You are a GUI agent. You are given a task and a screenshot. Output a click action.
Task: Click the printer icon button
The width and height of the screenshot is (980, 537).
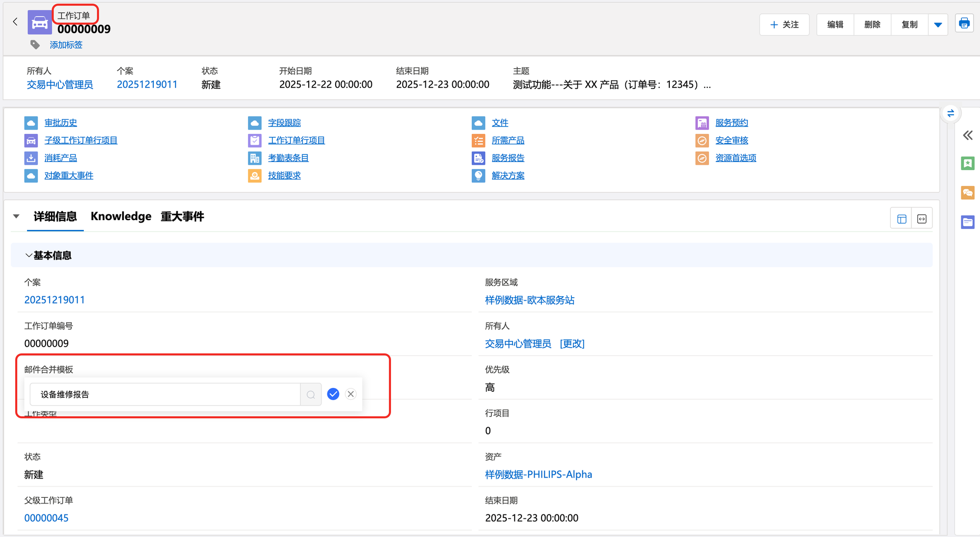coord(964,24)
